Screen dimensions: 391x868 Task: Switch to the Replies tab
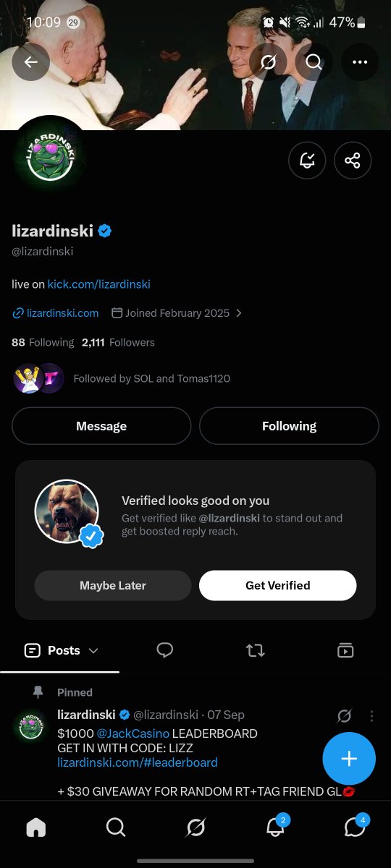pos(165,650)
